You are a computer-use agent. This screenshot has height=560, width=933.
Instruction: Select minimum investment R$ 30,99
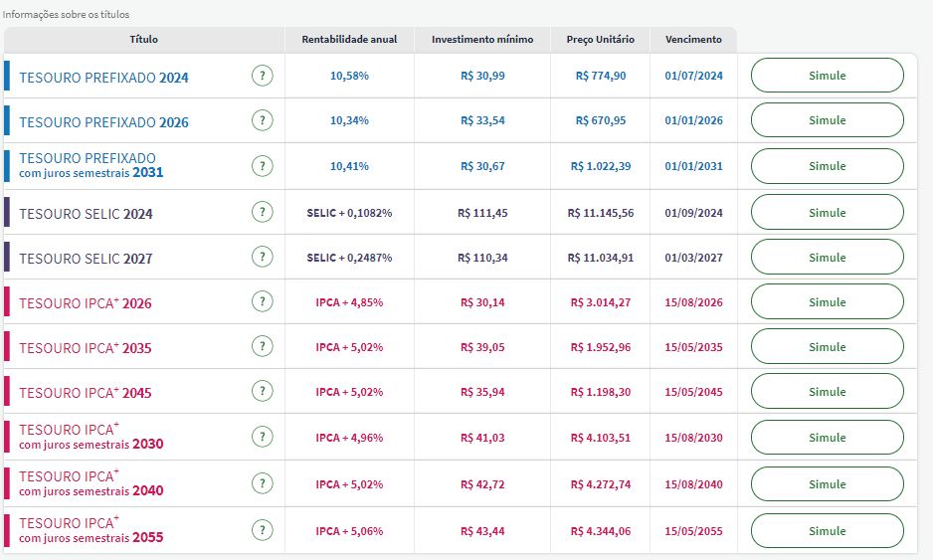[482, 76]
